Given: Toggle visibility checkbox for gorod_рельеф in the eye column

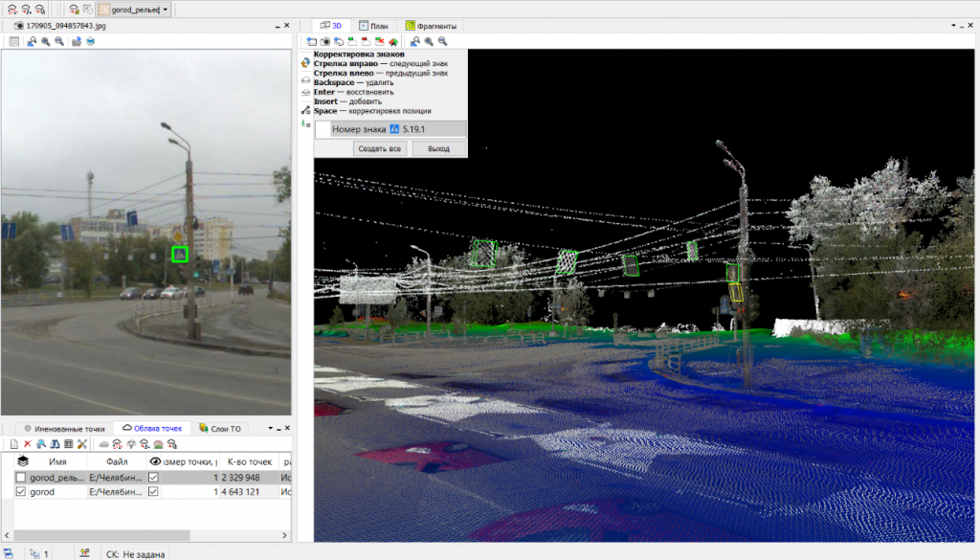Looking at the screenshot, I should (153, 477).
